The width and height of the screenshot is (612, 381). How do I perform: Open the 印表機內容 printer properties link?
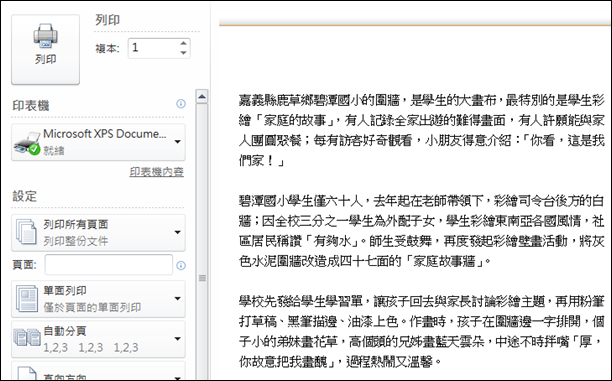coord(157,172)
